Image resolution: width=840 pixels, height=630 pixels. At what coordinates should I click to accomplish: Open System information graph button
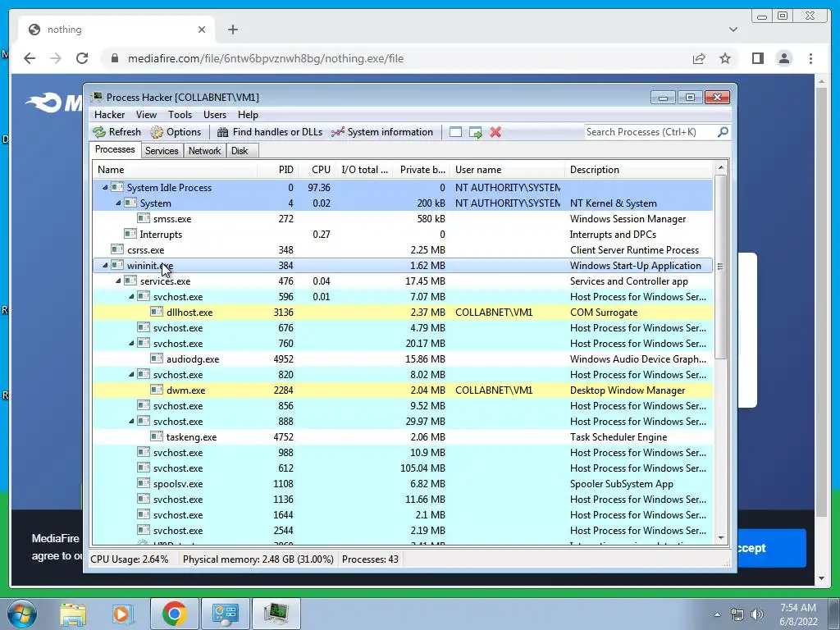point(382,132)
